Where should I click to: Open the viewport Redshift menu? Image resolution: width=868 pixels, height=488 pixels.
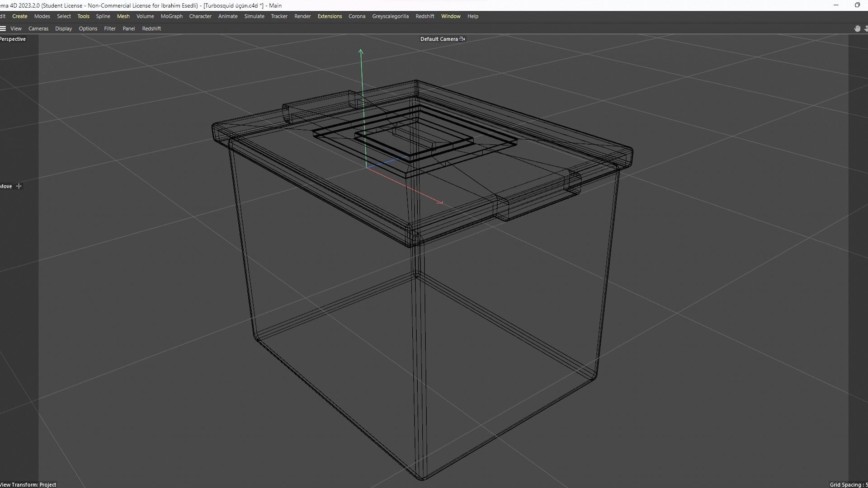(151, 28)
